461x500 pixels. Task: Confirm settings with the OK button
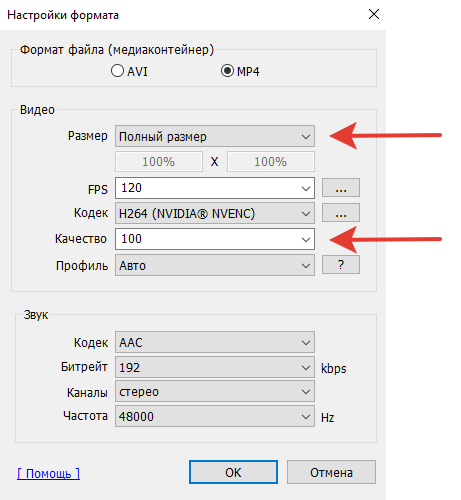tap(233, 472)
